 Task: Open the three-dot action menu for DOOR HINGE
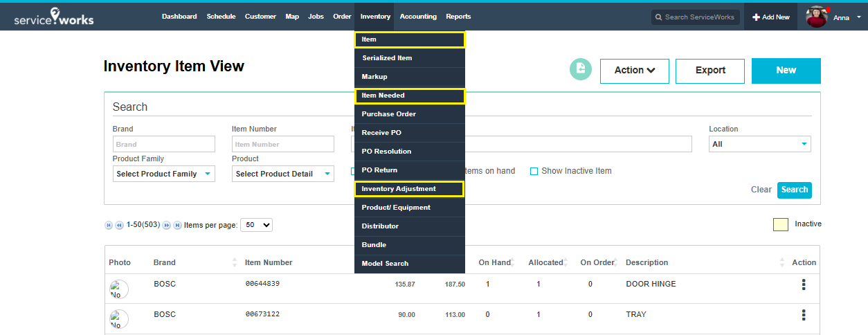pos(804,284)
